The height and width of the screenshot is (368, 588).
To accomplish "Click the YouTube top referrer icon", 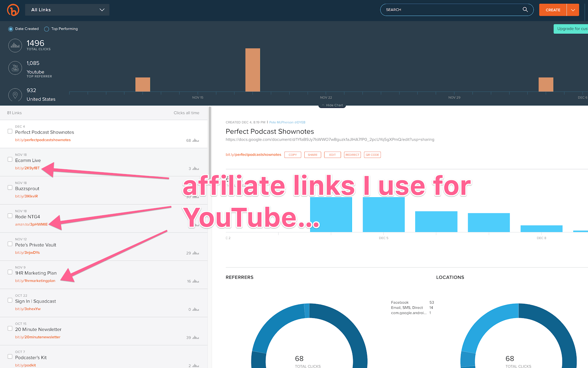I will [15, 68].
